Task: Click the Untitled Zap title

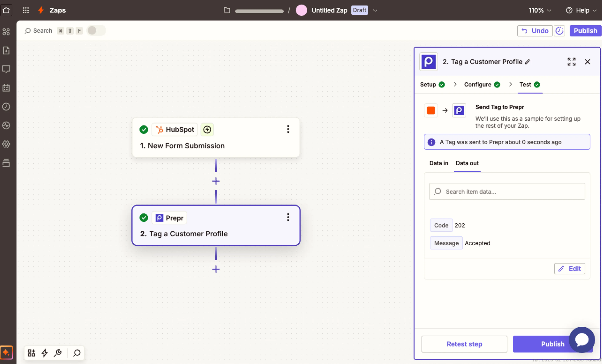Action: (329, 10)
